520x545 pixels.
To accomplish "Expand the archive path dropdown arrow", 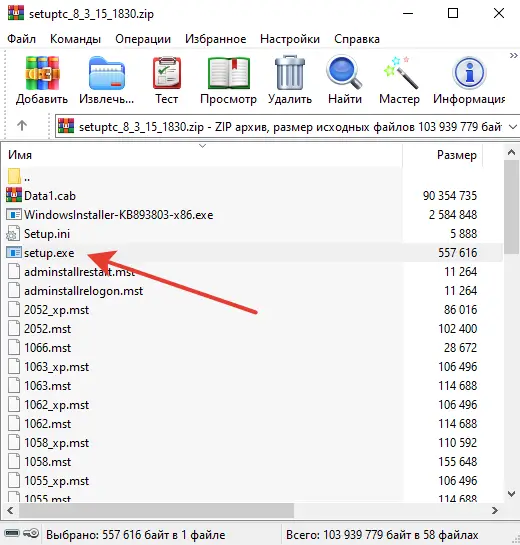I will (513, 127).
